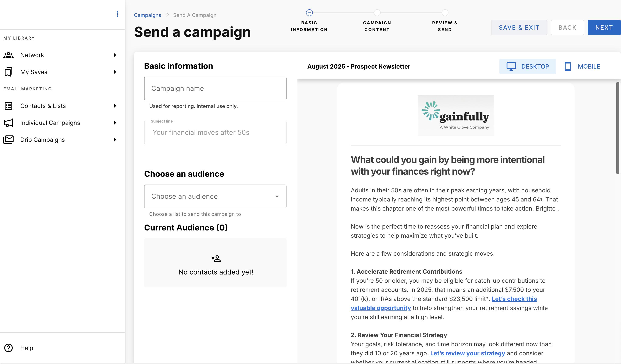Click the Individual Campaigns megaphone icon
621x364 pixels.
point(9,123)
